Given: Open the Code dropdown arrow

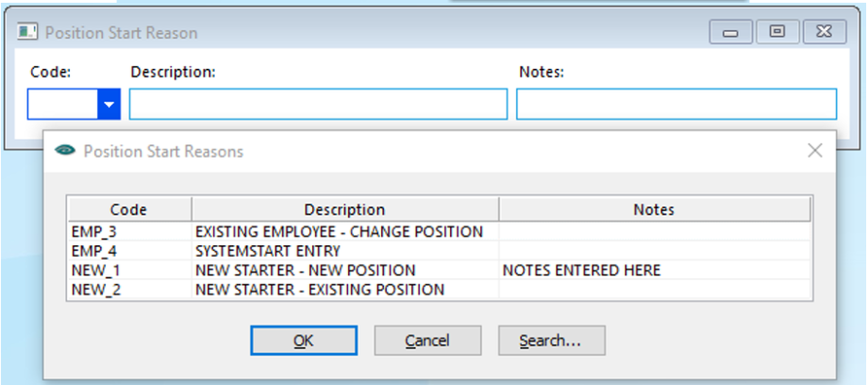Looking at the screenshot, I should coord(109,104).
